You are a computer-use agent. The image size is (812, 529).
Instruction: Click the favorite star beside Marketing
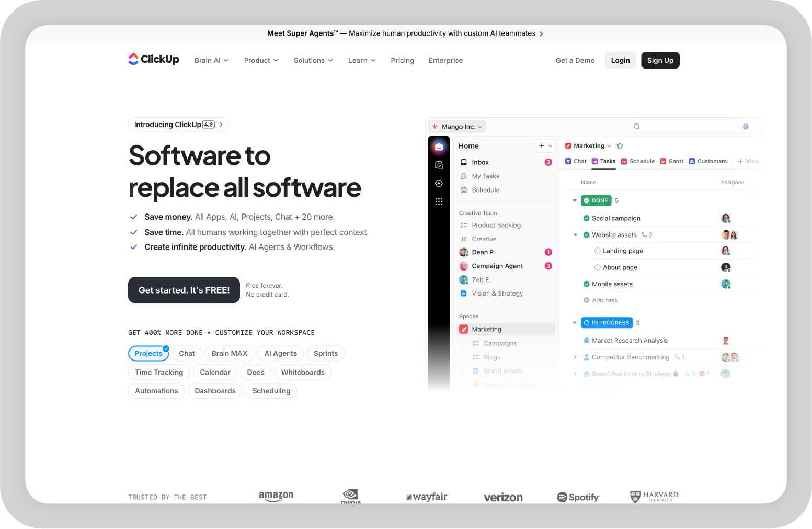point(620,146)
